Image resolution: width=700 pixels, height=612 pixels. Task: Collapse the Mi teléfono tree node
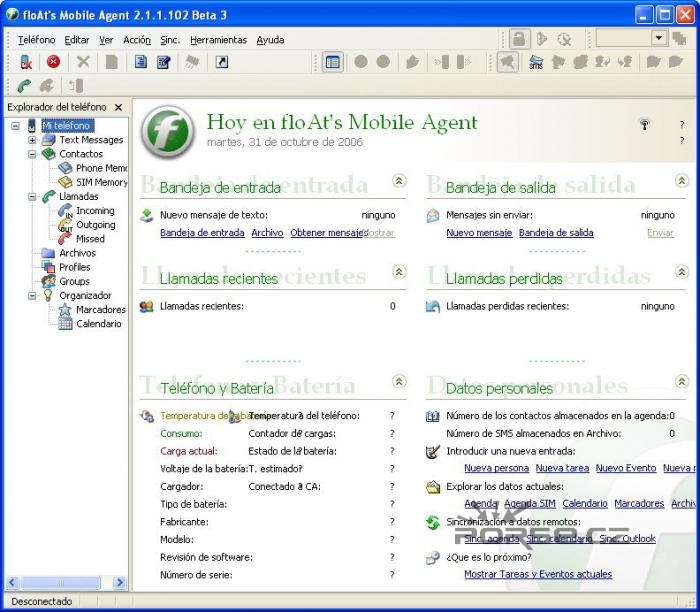click(16, 126)
